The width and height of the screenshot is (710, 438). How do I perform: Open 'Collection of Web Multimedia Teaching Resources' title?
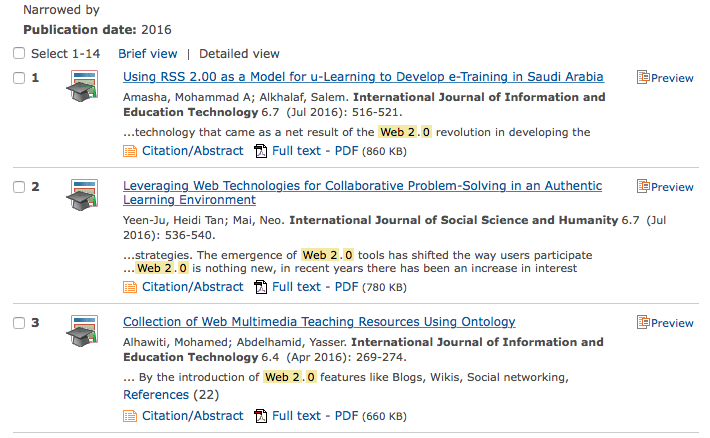coord(319,322)
